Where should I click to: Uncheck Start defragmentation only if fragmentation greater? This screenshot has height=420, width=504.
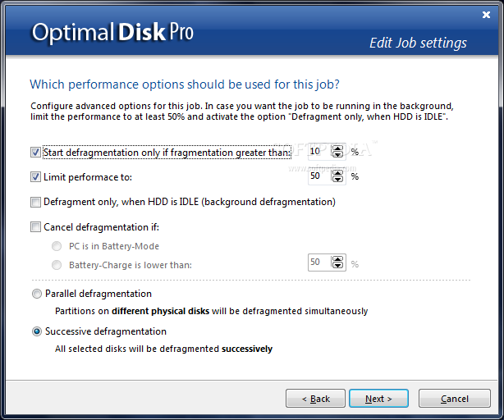tap(35, 152)
